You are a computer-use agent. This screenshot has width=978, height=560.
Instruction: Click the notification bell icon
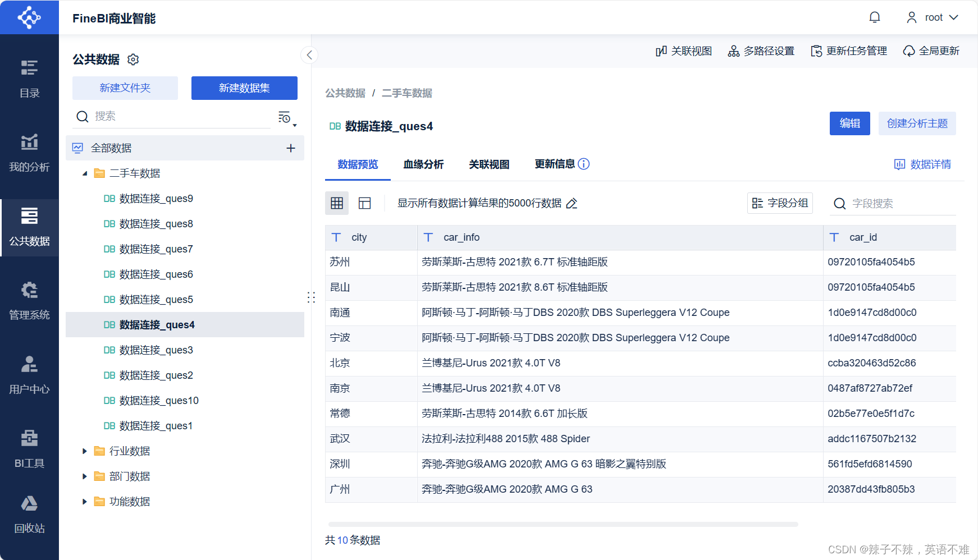click(875, 17)
